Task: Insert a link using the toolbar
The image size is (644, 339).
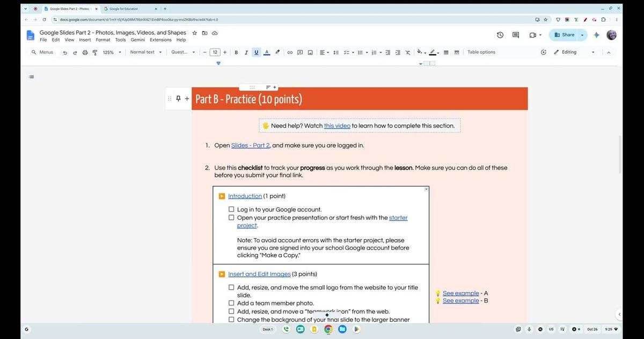Action: tap(290, 53)
